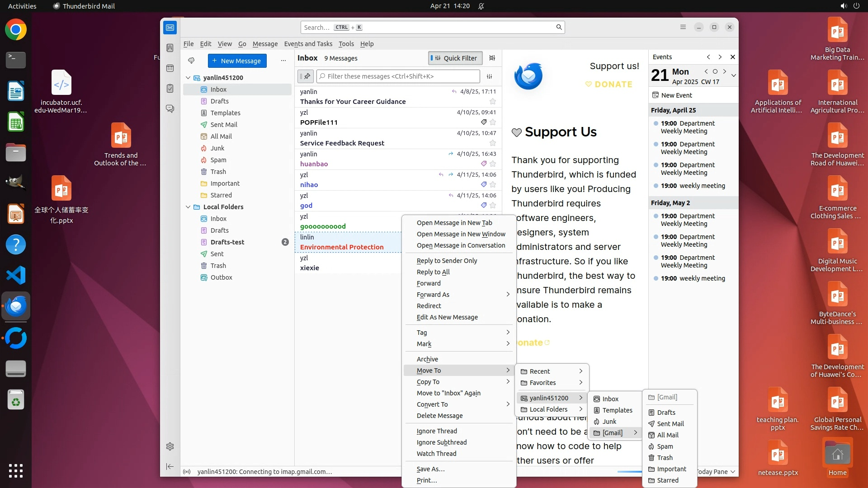Open the Address Book sidebar icon

pos(170,48)
